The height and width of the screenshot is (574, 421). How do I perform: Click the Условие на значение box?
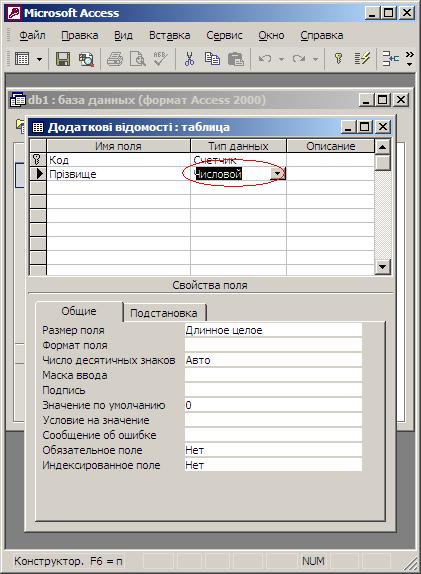click(273, 420)
